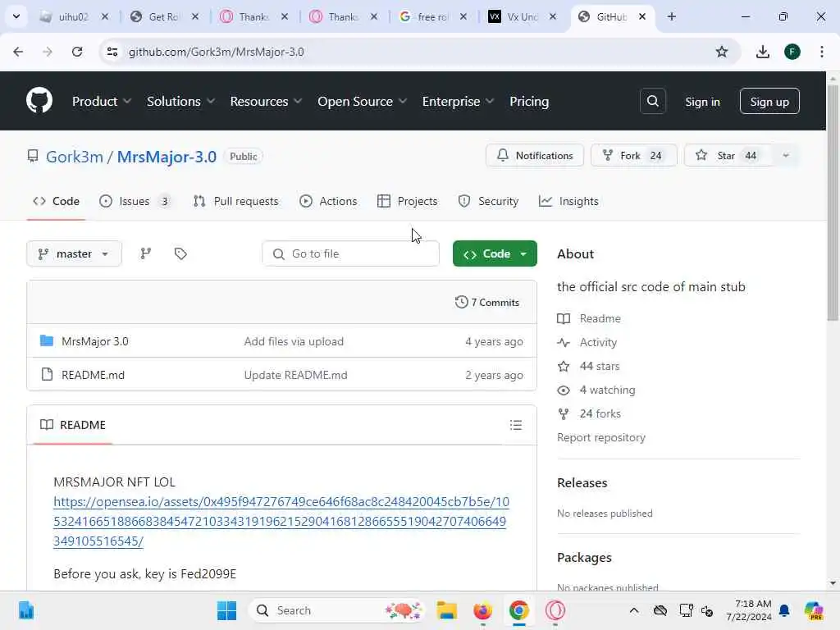Screen dimensions: 840x630
Task: Select the Code tab
Action: (57, 201)
